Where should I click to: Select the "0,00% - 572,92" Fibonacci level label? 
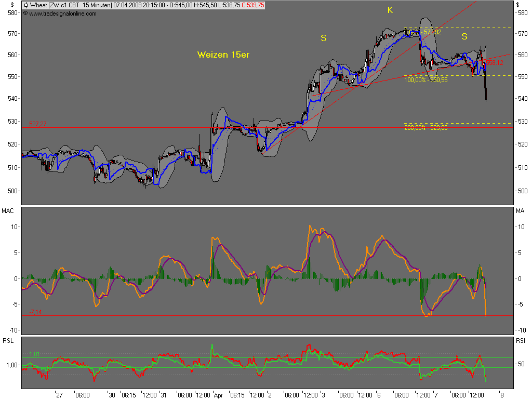pos(423,32)
